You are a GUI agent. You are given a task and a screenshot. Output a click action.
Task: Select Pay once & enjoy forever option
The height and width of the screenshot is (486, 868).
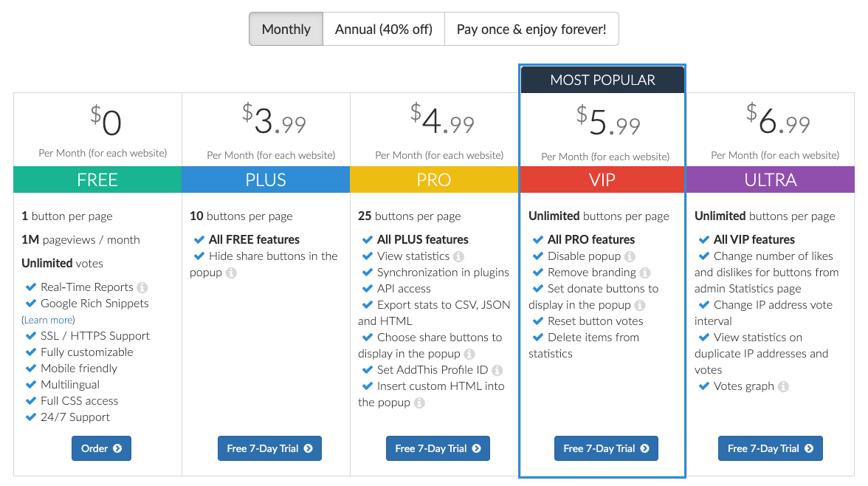531,29
